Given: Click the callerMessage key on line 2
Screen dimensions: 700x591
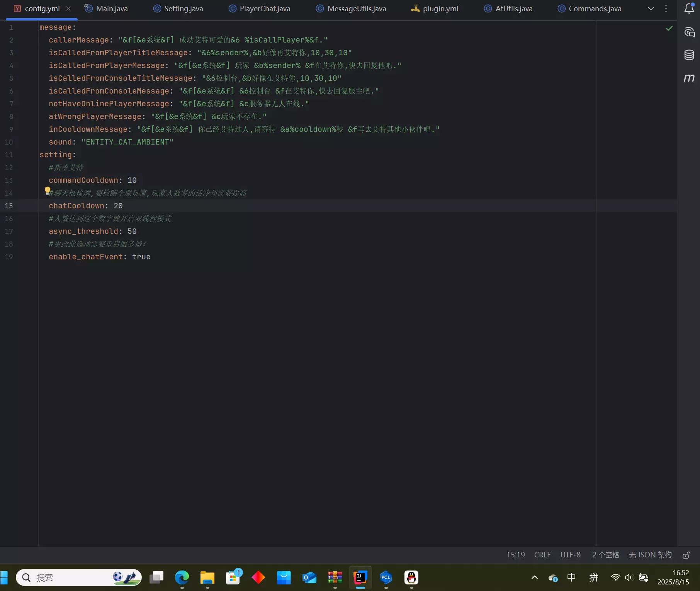Looking at the screenshot, I should 79,40.
